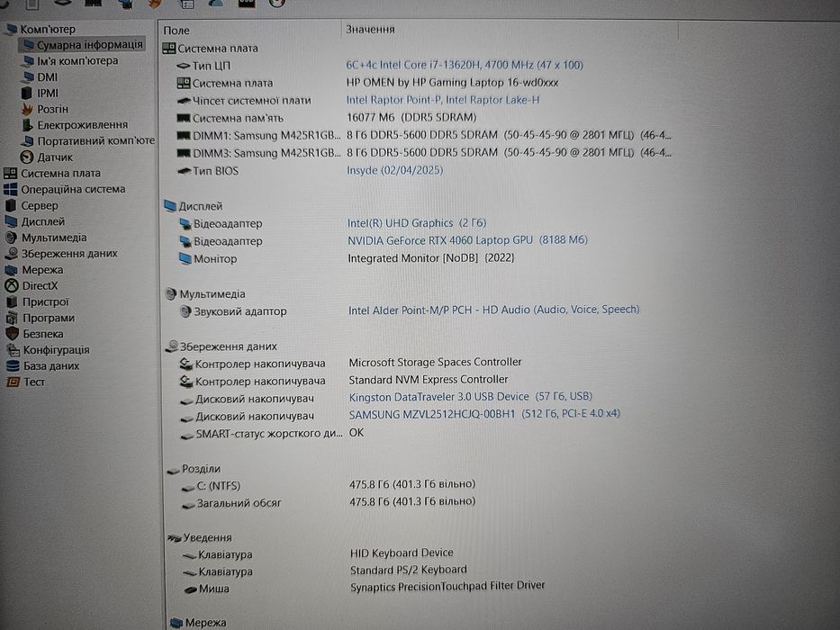Image resolution: width=840 pixels, height=630 pixels.
Task: Click the Розгін flame icon
Action: [x=27, y=109]
